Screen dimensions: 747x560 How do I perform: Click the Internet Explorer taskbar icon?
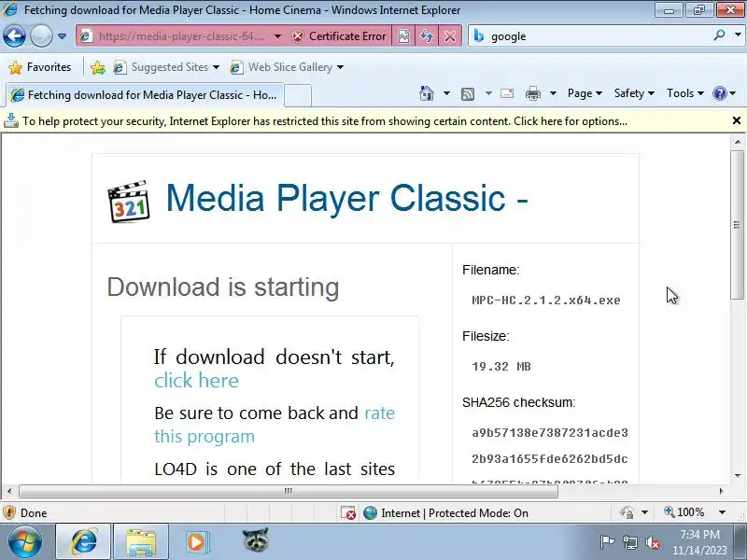pyautogui.click(x=83, y=541)
